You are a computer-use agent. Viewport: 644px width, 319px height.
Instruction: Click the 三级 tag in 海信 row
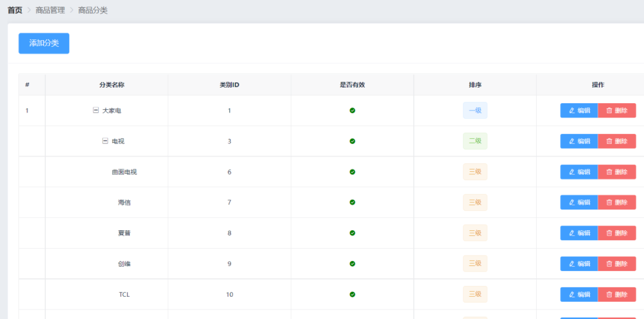coord(475,202)
